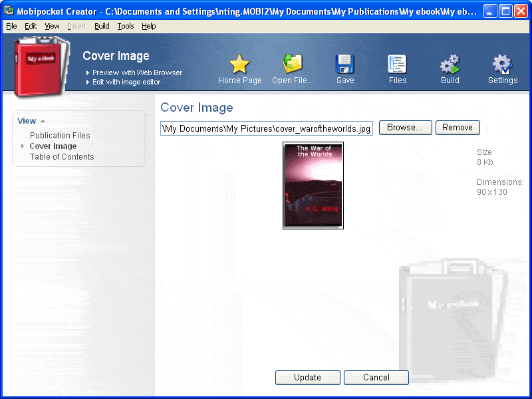The width and height of the screenshot is (532, 399).
Task: Open Settings gear icon
Action: coord(502,64)
